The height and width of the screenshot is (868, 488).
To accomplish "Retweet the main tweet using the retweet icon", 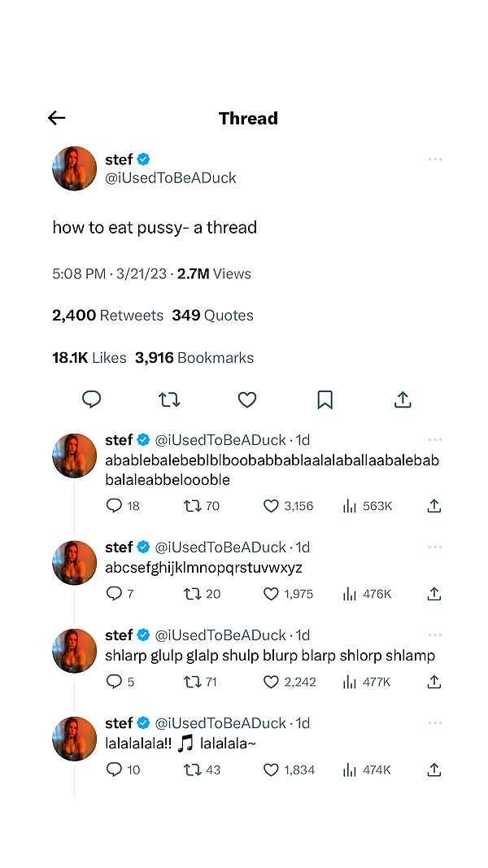I will tap(169, 399).
